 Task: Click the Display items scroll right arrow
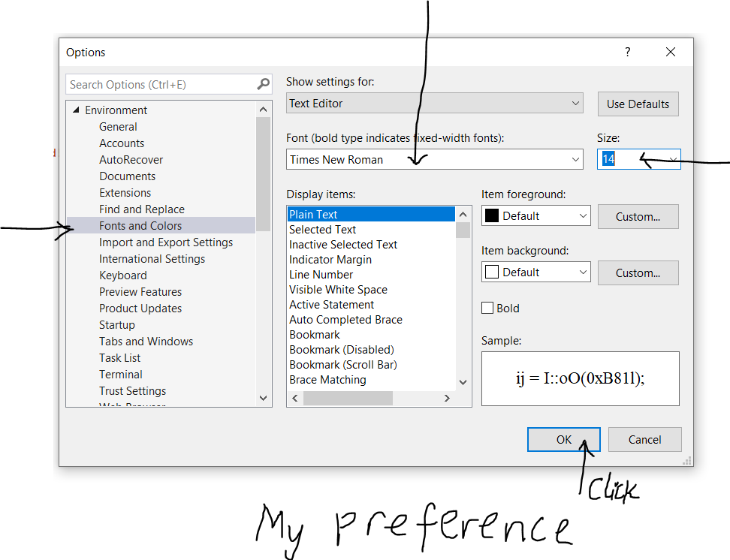(x=447, y=399)
